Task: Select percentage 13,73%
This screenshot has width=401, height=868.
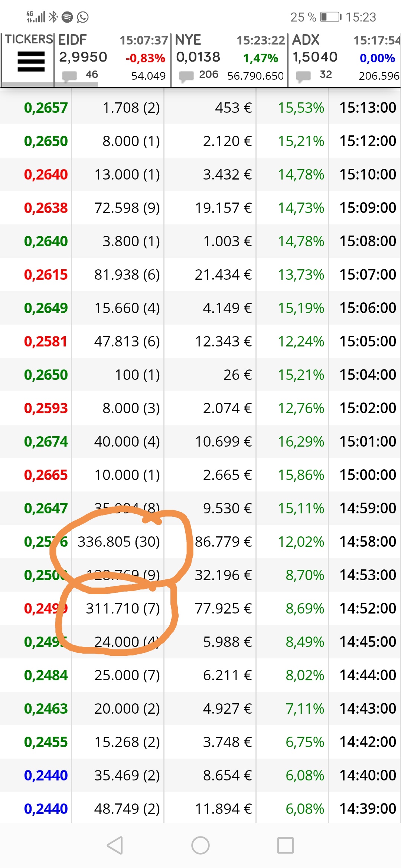Action: tap(301, 274)
